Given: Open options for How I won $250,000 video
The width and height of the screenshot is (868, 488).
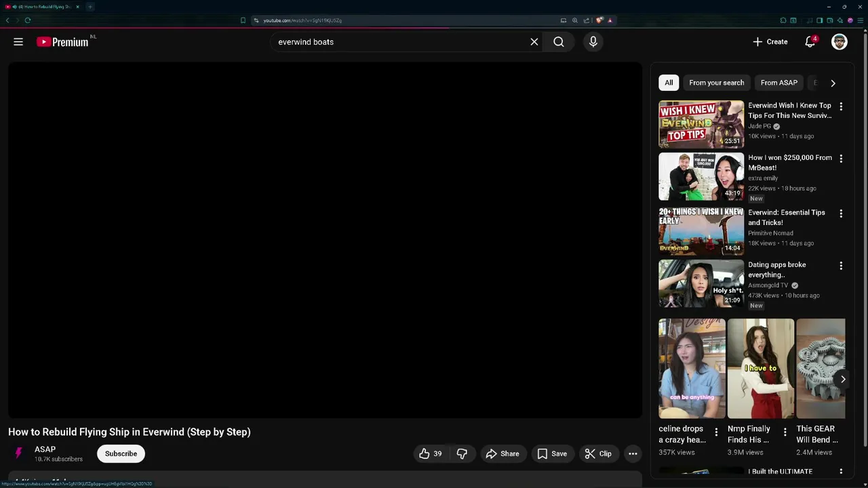Looking at the screenshot, I should [841, 159].
